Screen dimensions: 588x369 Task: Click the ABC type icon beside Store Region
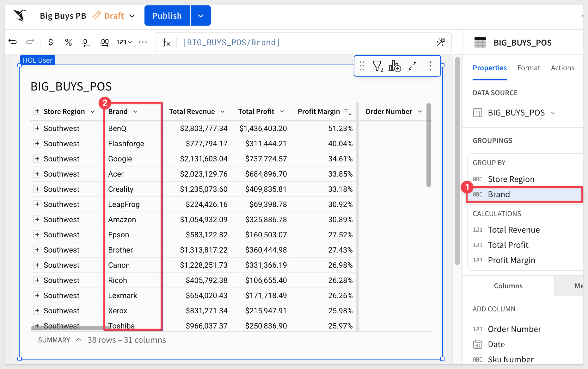pyautogui.click(x=478, y=179)
